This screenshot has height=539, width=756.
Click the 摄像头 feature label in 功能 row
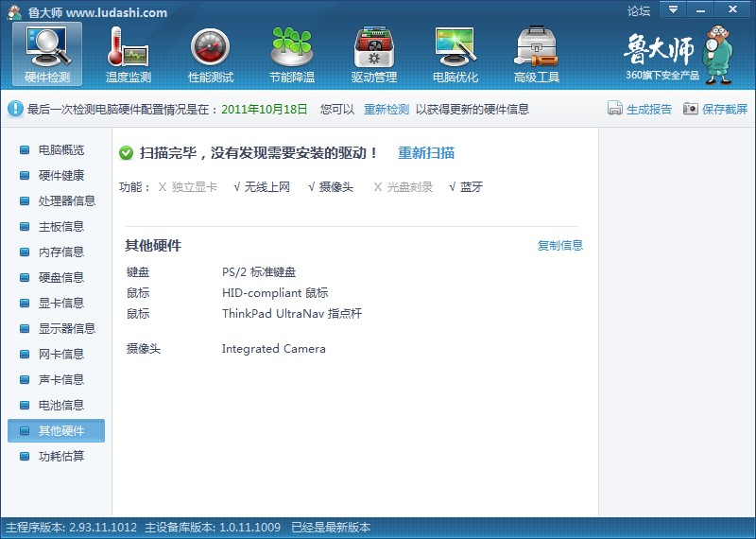coord(336,186)
